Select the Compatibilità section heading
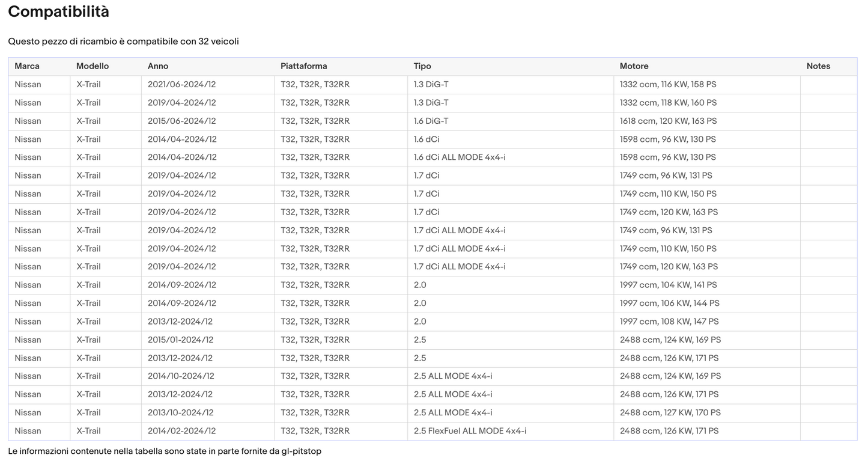 pos(59,11)
